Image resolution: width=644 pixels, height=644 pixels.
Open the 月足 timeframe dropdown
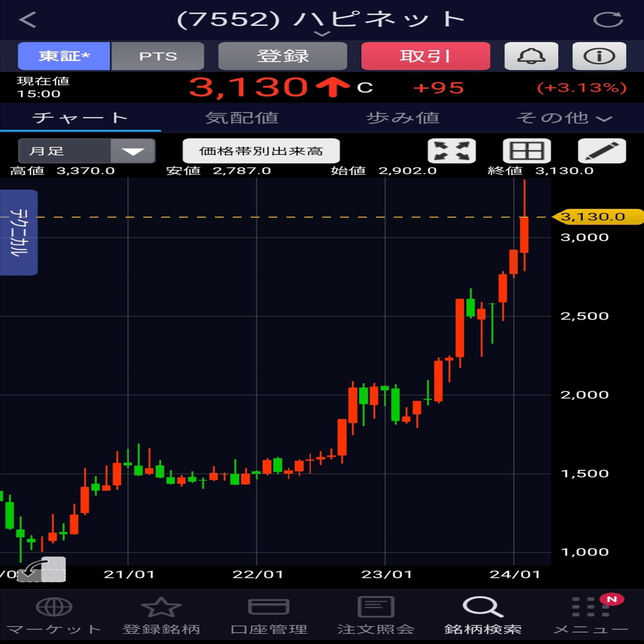click(x=86, y=151)
